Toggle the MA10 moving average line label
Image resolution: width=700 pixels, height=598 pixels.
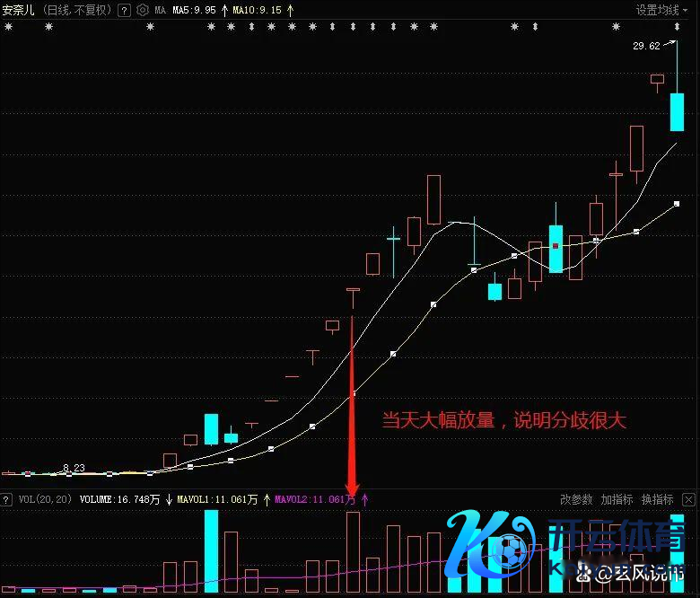(257, 10)
